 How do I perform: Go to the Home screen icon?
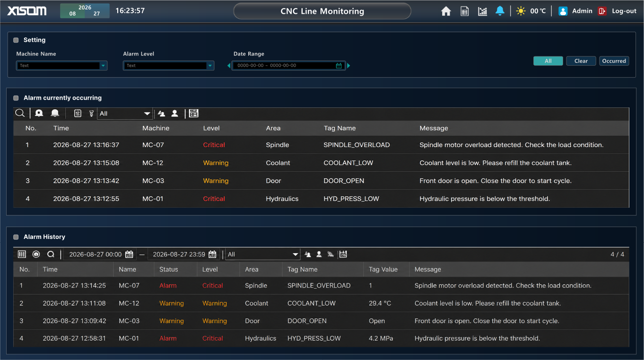click(x=446, y=11)
